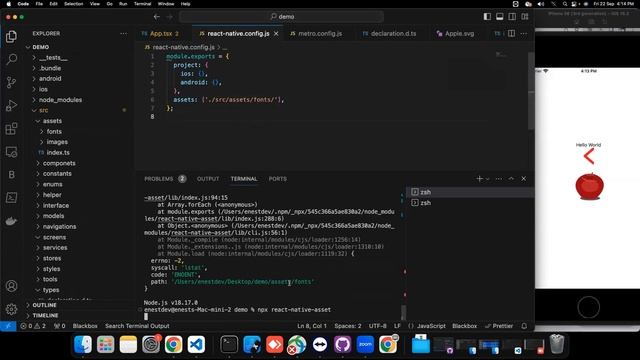Select the second zsh terminal
640x360 pixels.
click(470, 203)
